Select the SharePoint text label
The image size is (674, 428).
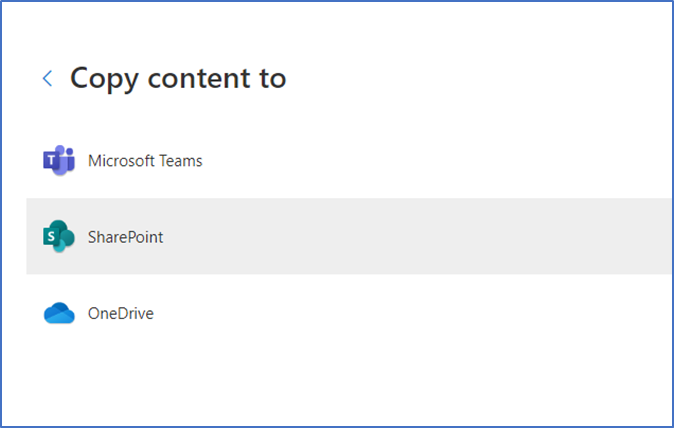click(126, 237)
